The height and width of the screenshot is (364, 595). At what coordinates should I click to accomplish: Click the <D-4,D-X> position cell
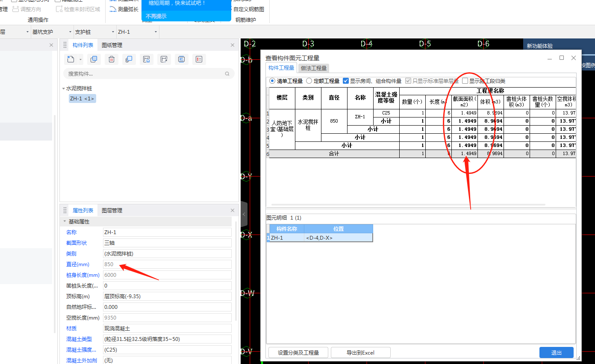[x=338, y=238]
